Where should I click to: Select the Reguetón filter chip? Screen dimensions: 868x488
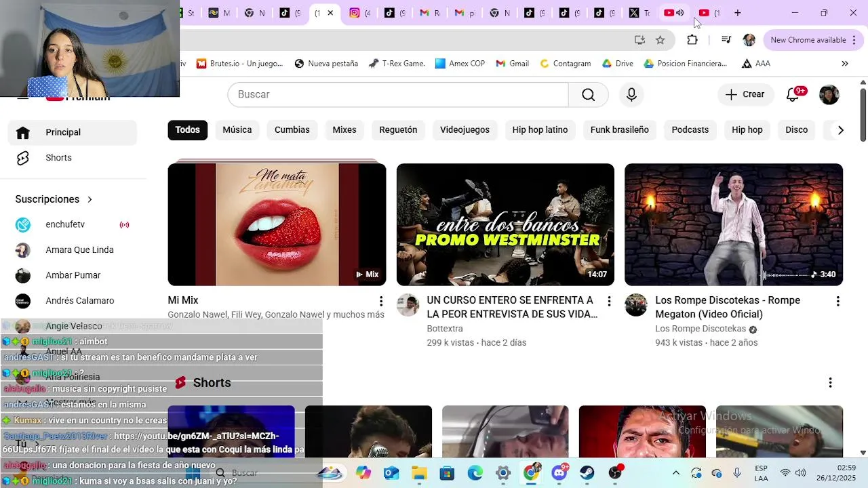point(398,130)
